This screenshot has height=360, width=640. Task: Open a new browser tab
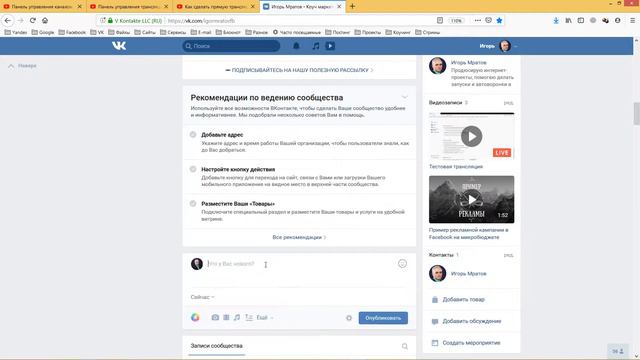[x=352, y=6]
